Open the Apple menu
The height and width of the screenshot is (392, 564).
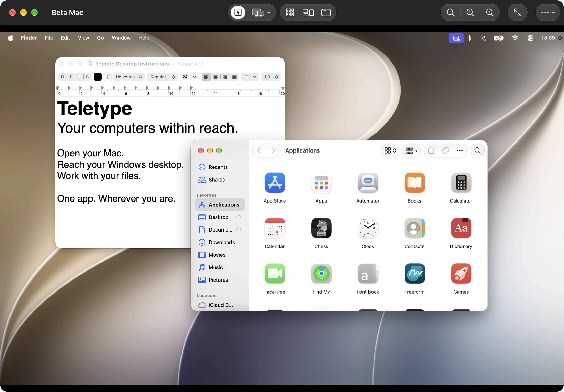tap(11, 38)
